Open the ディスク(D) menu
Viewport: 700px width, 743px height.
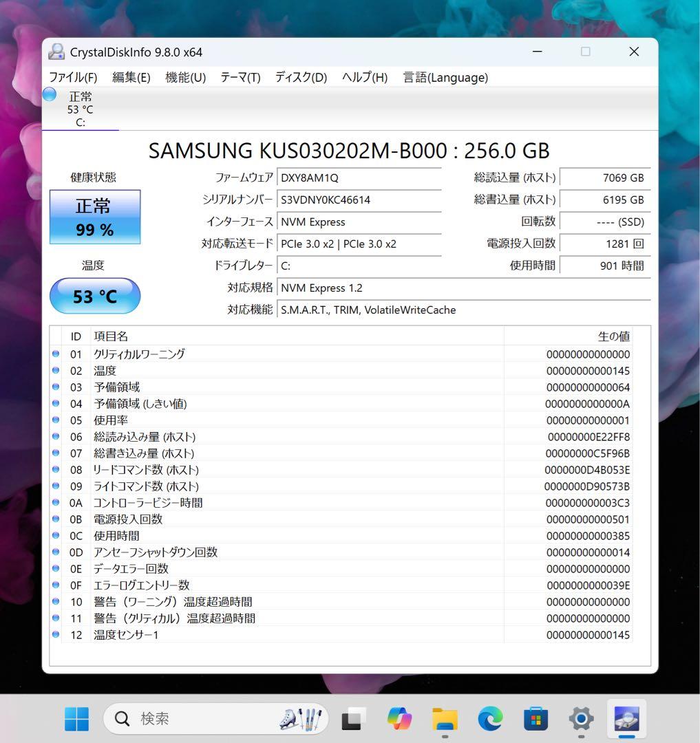tap(301, 77)
